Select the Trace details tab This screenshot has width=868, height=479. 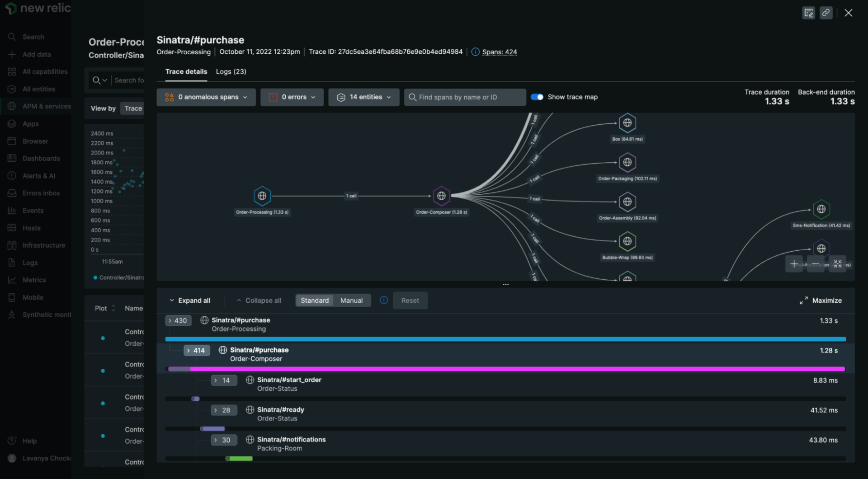(x=186, y=71)
